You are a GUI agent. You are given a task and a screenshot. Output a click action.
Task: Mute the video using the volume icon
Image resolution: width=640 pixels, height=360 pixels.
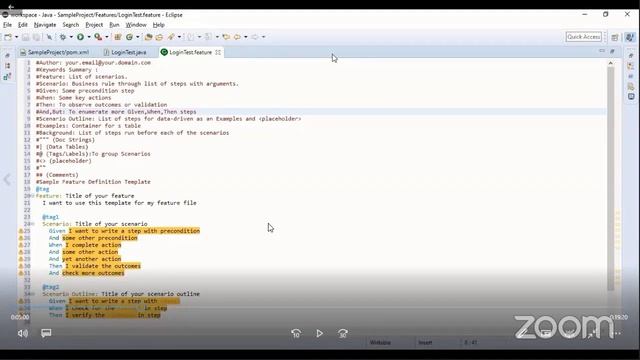coord(22,333)
